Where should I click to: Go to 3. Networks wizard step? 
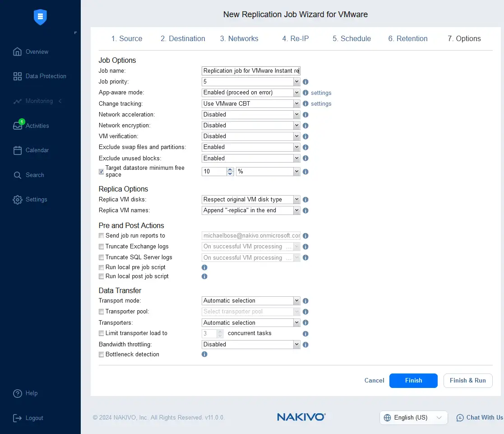click(239, 38)
